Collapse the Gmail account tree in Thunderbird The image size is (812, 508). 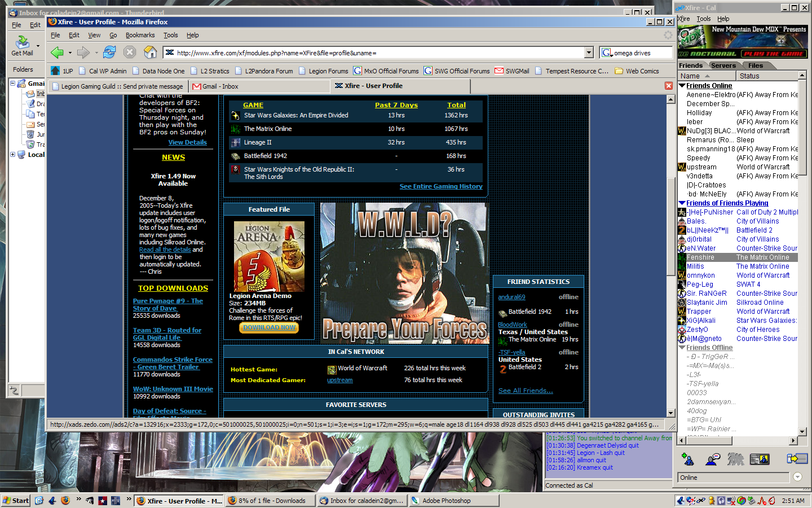point(12,83)
